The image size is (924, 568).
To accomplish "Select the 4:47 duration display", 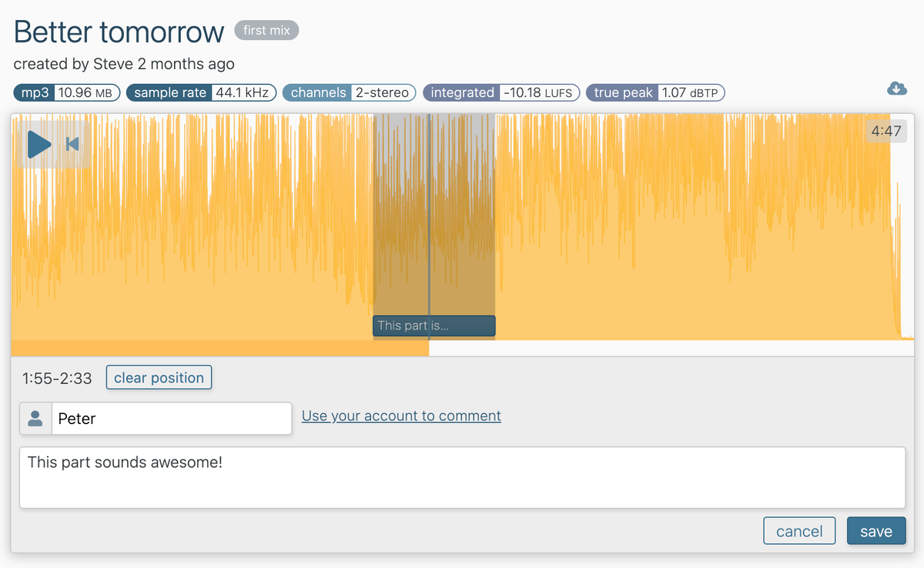I will click(886, 131).
